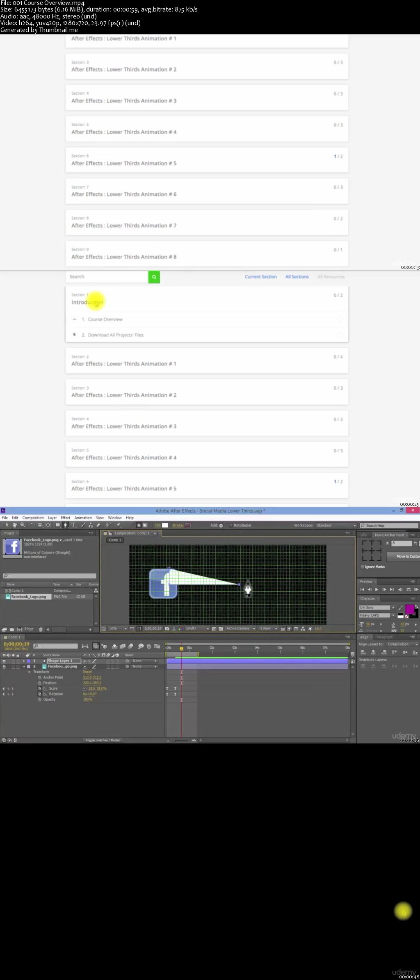This screenshot has height=980, width=420.
Task: Open viewer 50% magnification dropdown
Action: click(x=118, y=629)
